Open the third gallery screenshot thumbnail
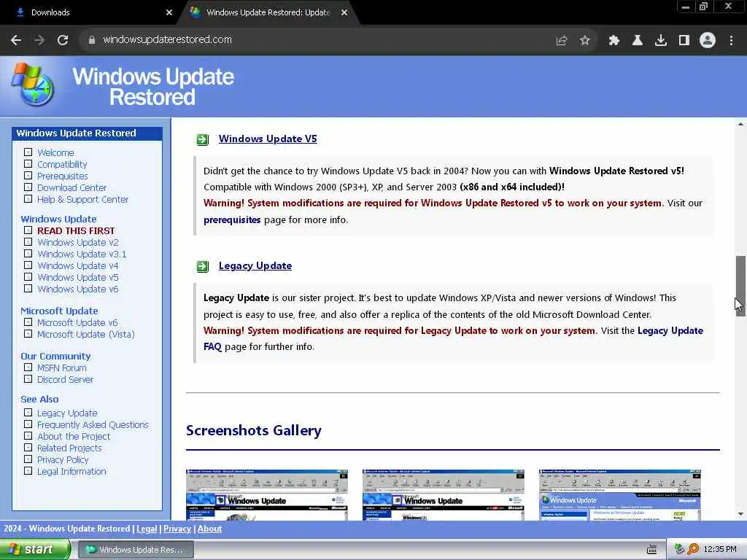747x560 pixels. pos(620,495)
